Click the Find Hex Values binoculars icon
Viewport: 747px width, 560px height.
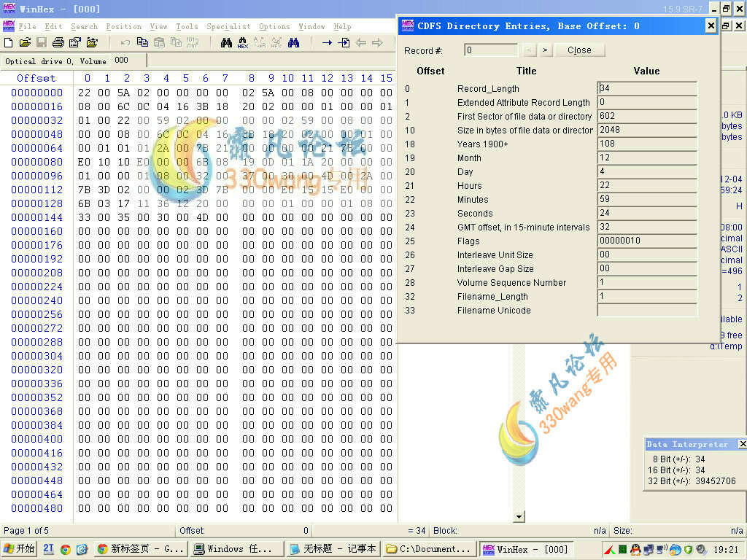tap(242, 43)
